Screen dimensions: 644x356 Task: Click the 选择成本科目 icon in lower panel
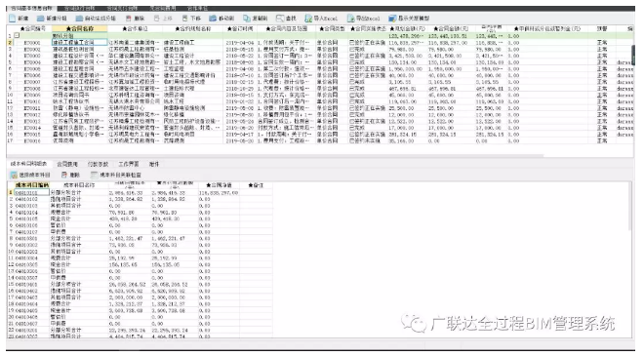tap(14, 175)
